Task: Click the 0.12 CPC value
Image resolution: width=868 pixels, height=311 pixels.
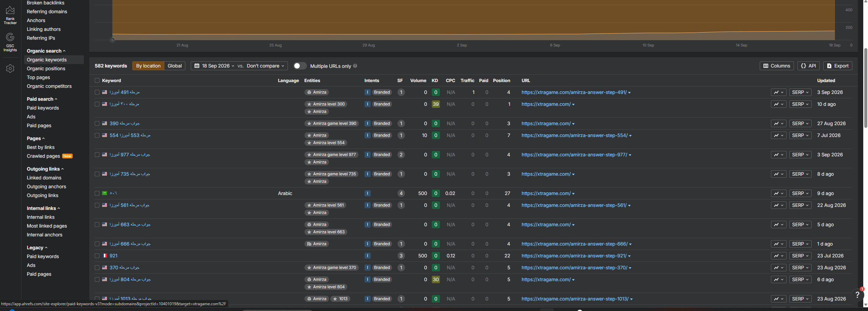Action: [x=451, y=256]
